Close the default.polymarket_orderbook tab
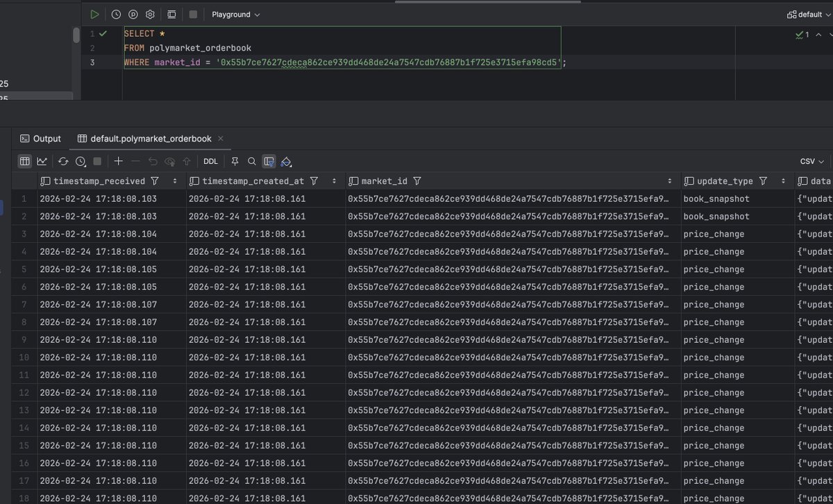 coord(221,138)
